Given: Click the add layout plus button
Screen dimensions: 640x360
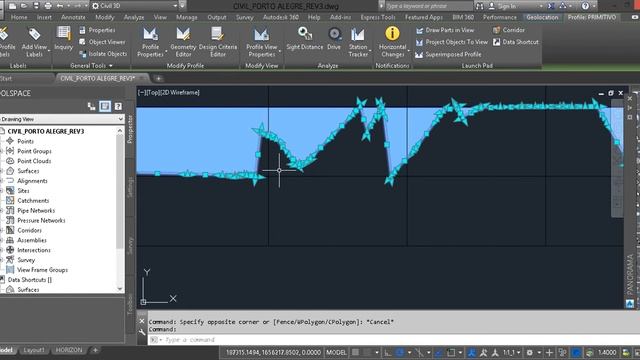Looking at the screenshot, I should click(x=95, y=350).
